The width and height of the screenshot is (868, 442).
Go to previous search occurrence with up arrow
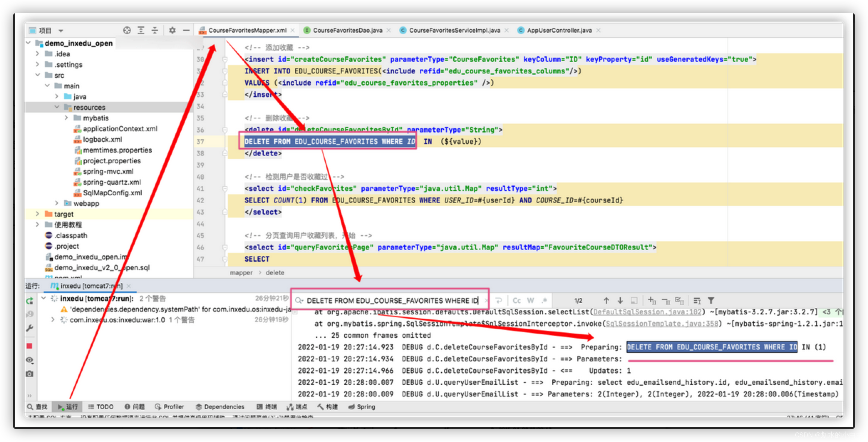(606, 300)
